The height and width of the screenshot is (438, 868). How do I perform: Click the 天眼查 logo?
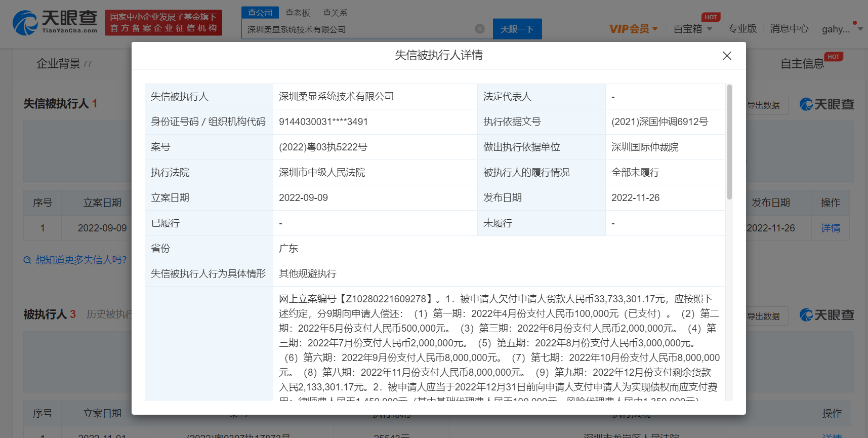[x=55, y=22]
